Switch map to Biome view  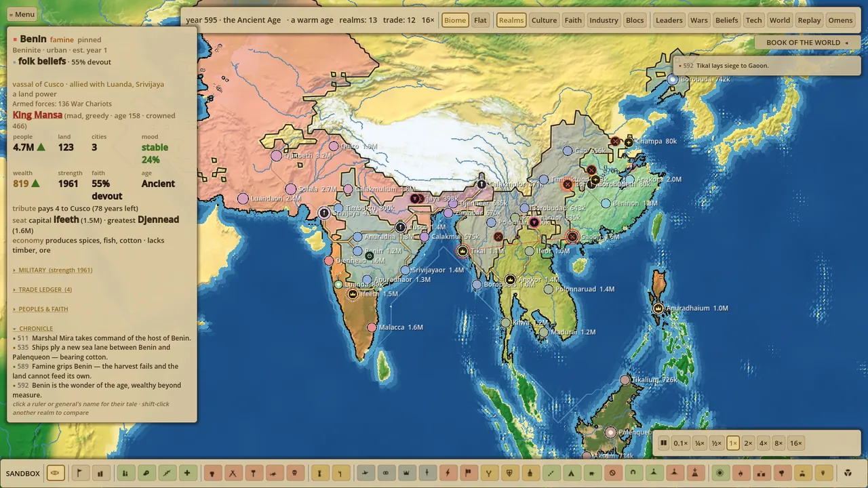[455, 20]
